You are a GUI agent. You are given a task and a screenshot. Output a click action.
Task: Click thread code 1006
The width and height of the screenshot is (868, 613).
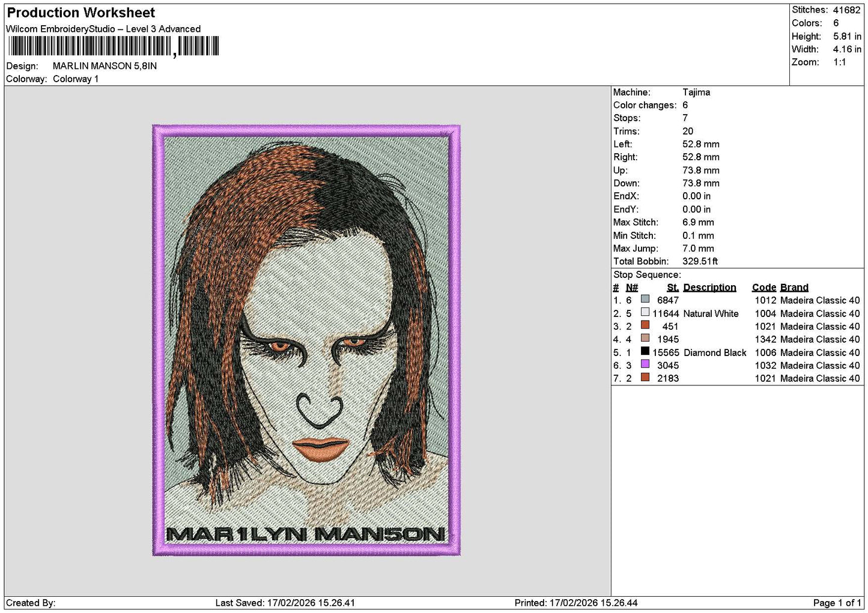click(x=765, y=352)
